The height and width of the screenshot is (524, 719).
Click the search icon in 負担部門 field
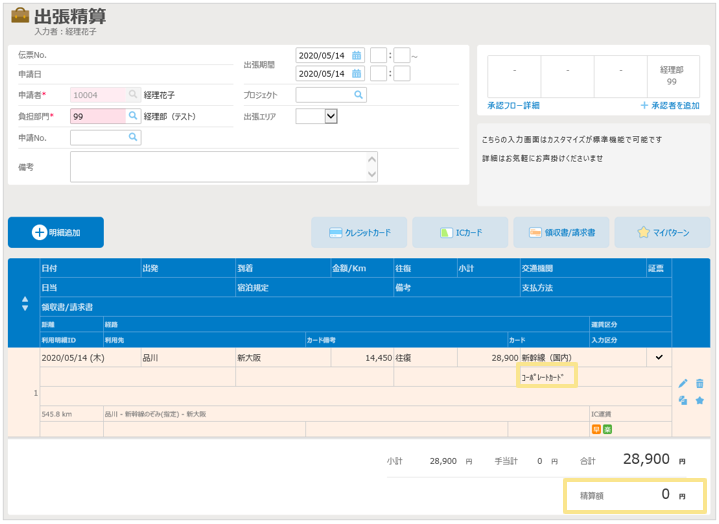pyautogui.click(x=133, y=116)
